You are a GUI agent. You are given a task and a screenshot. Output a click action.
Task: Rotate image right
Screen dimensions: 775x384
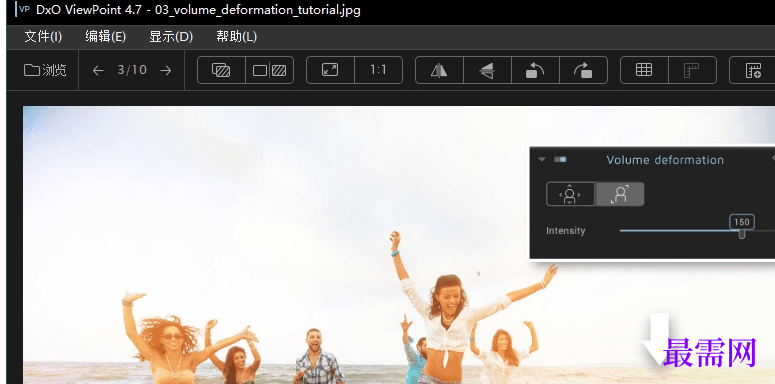[583, 70]
